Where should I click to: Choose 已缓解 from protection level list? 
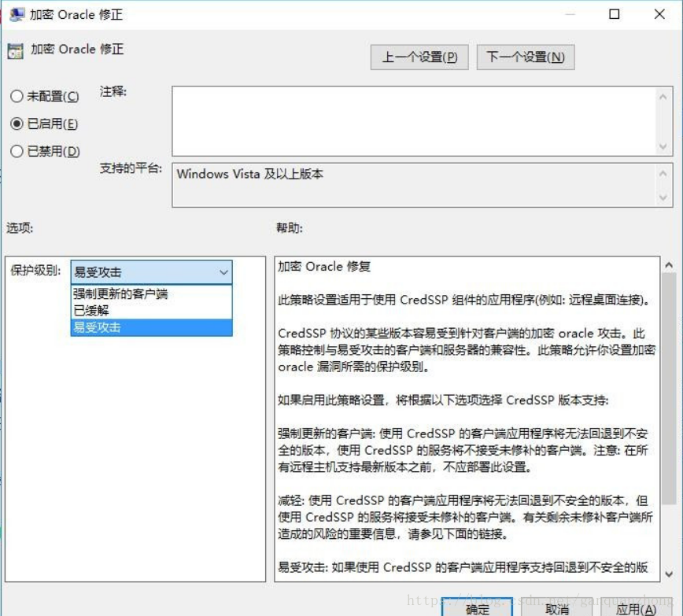(x=151, y=311)
